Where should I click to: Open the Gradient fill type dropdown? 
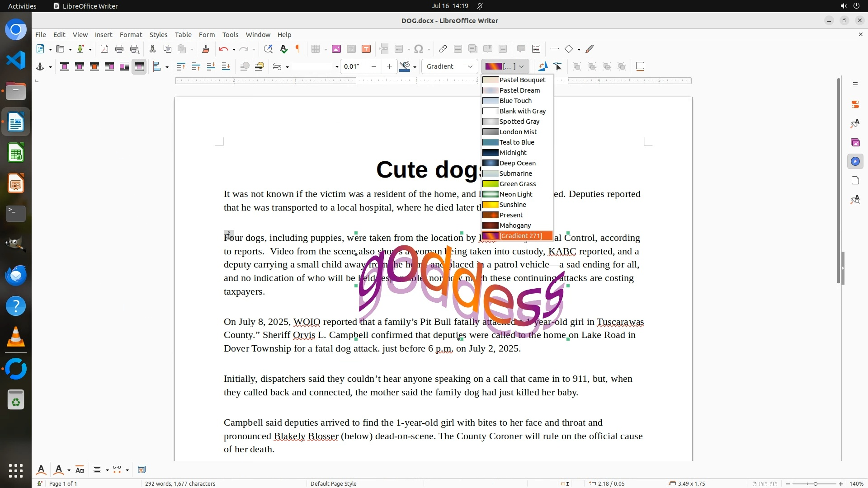(449, 66)
